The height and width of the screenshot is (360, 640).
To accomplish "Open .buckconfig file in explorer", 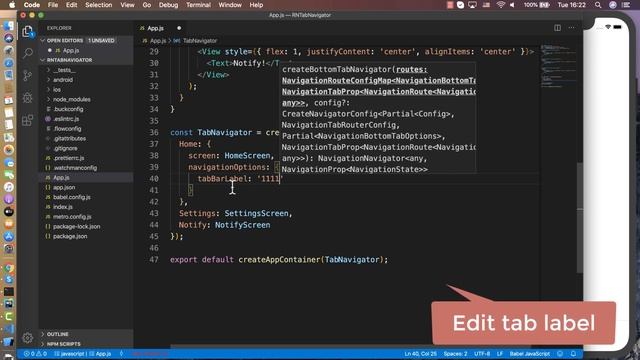I will coord(68,109).
